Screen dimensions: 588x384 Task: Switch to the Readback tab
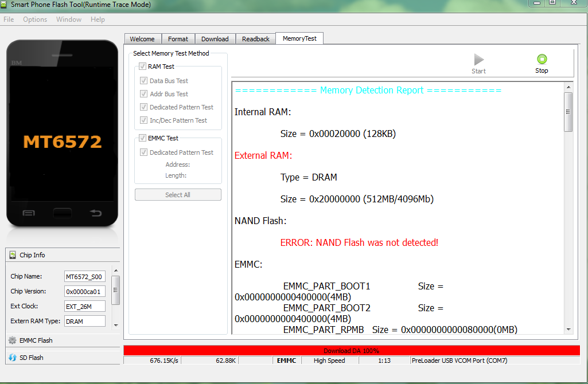[255, 39]
